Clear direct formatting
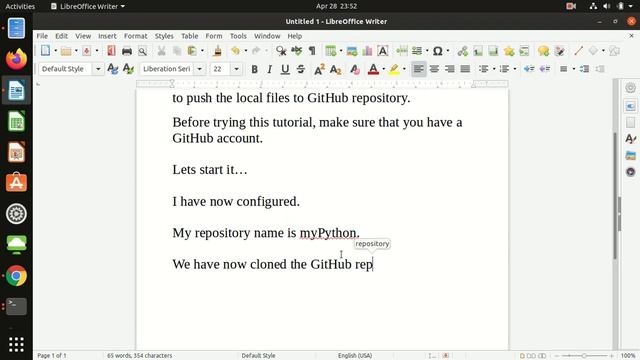 pyautogui.click(x=355, y=69)
